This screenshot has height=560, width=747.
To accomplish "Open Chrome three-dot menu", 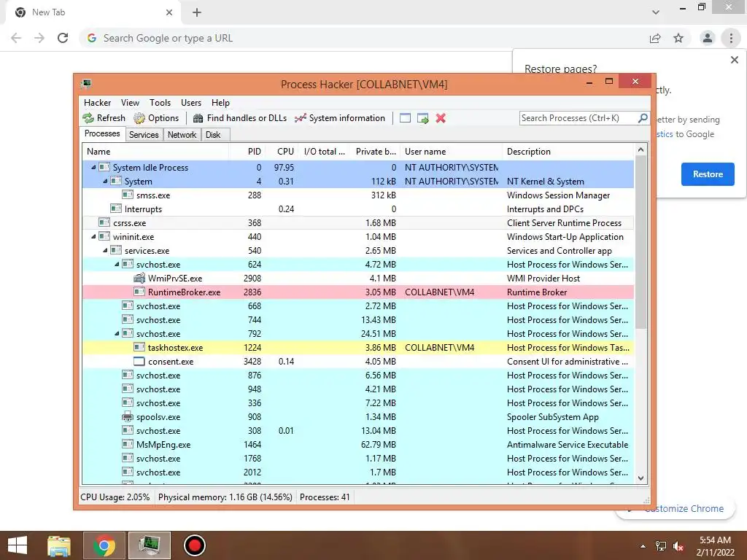I will point(731,38).
